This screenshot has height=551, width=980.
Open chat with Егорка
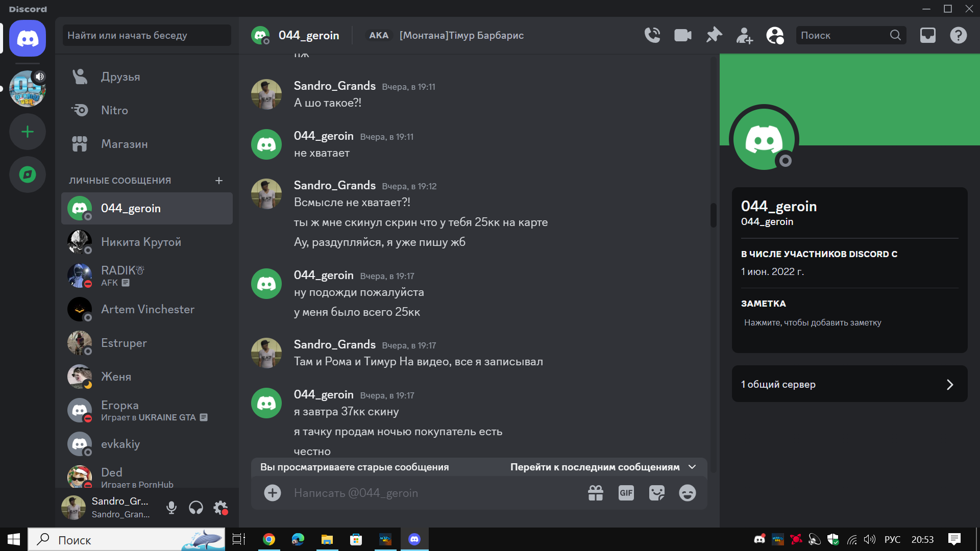pos(147,410)
